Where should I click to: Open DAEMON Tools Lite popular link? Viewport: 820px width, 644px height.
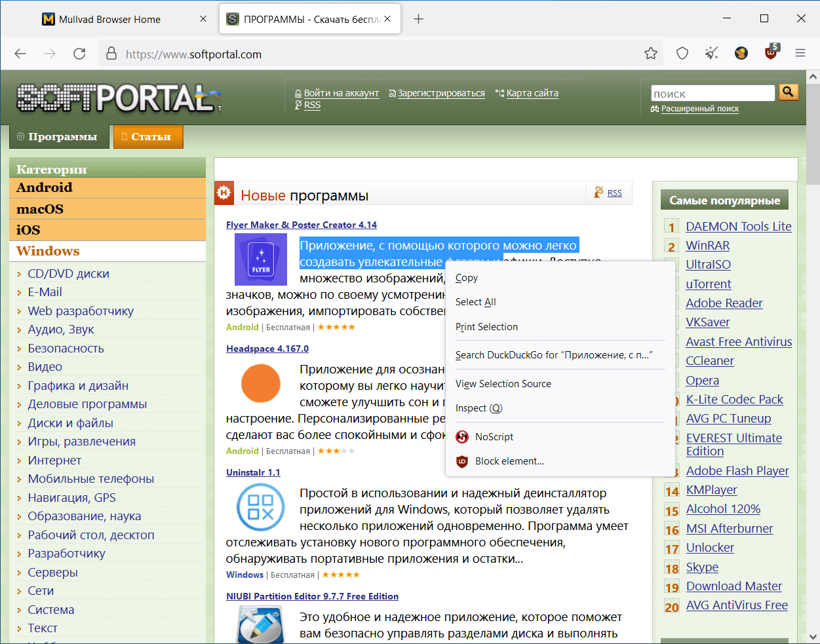[x=739, y=227]
